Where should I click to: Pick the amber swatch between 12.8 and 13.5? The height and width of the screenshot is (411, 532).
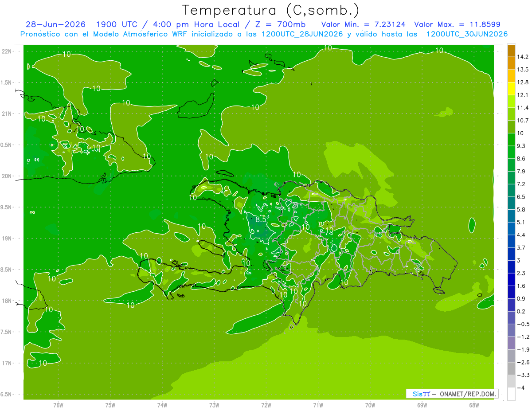(511, 76)
